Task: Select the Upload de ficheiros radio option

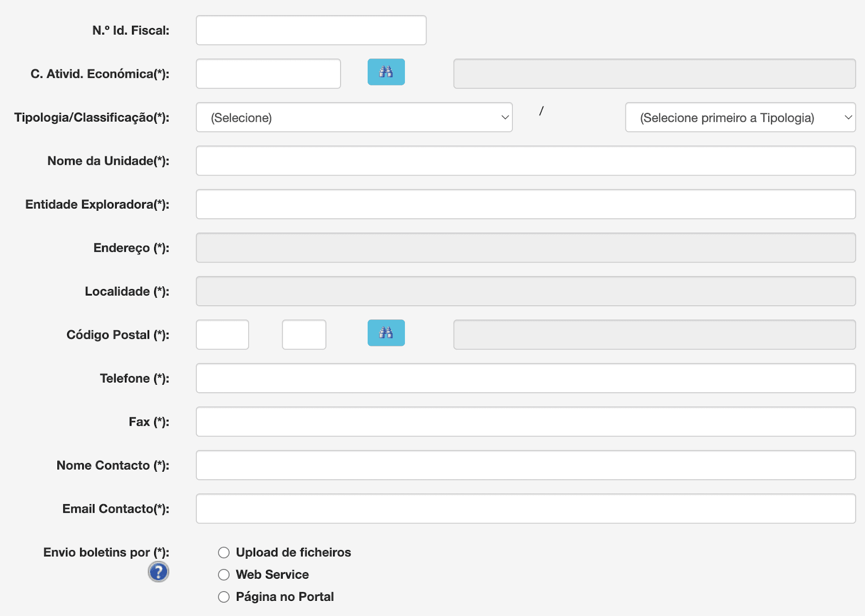Action: tap(224, 552)
